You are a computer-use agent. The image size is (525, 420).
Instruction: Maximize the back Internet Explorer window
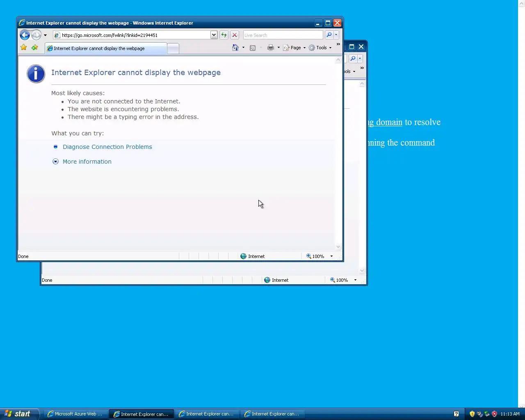[352, 47]
